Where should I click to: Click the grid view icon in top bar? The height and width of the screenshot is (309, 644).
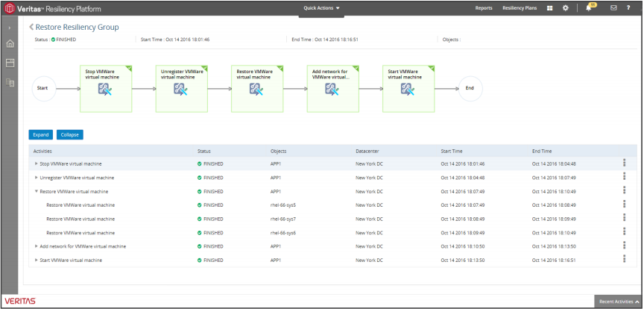pyautogui.click(x=549, y=8)
